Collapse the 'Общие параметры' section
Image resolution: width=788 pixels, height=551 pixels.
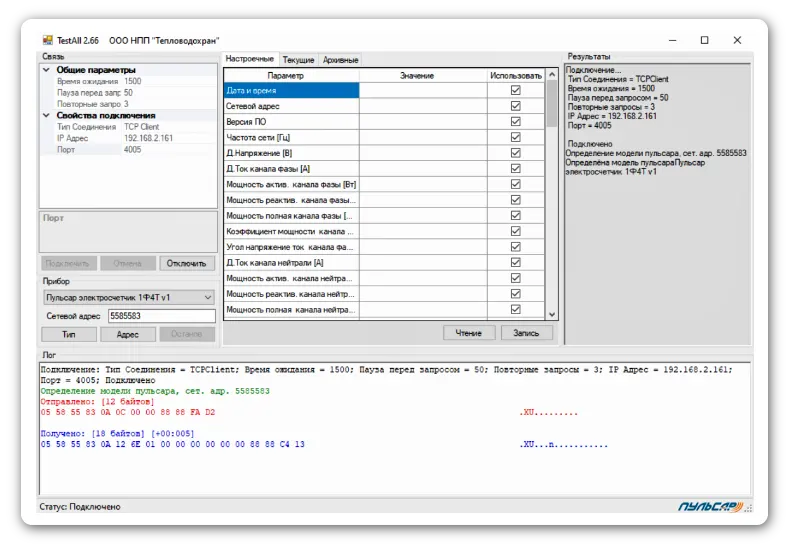point(47,70)
